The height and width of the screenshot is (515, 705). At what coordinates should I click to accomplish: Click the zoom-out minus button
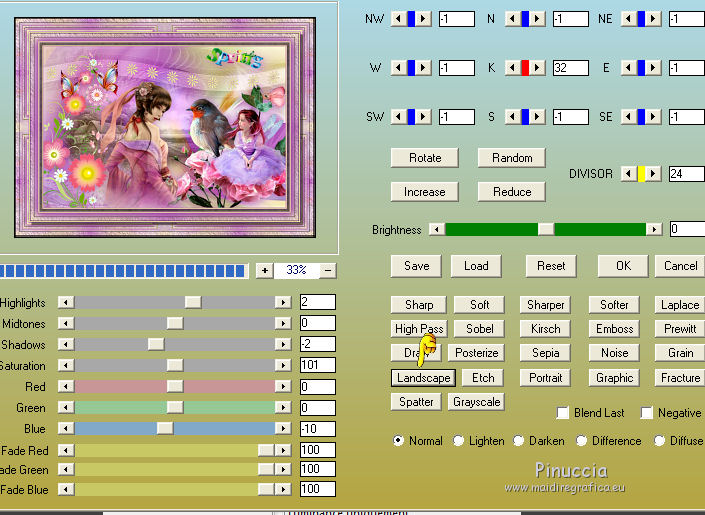[328, 270]
